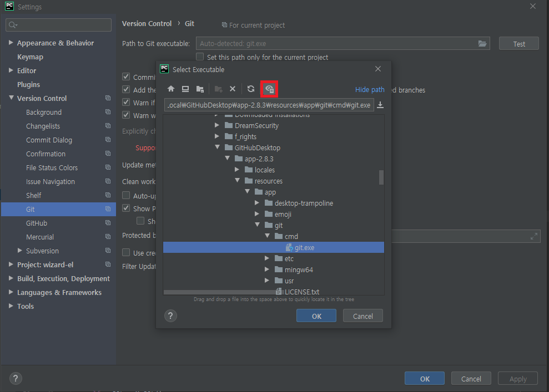This screenshot has width=549, height=392.
Task: Click the Desktop directory toolbar icon
Action: (x=185, y=89)
